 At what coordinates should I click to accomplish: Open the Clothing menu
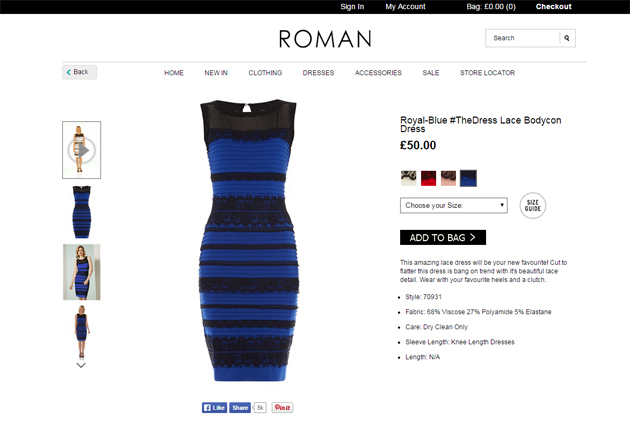coord(265,73)
